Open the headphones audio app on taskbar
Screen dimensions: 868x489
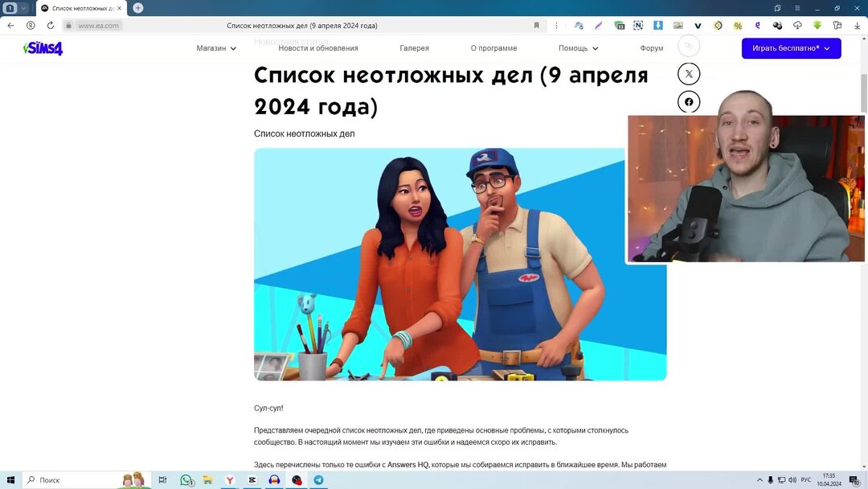pyautogui.click(x=274, y=479)
